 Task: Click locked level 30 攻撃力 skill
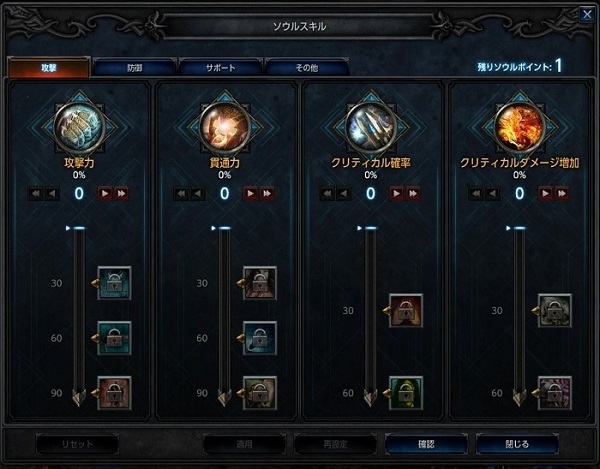(114, 283)
